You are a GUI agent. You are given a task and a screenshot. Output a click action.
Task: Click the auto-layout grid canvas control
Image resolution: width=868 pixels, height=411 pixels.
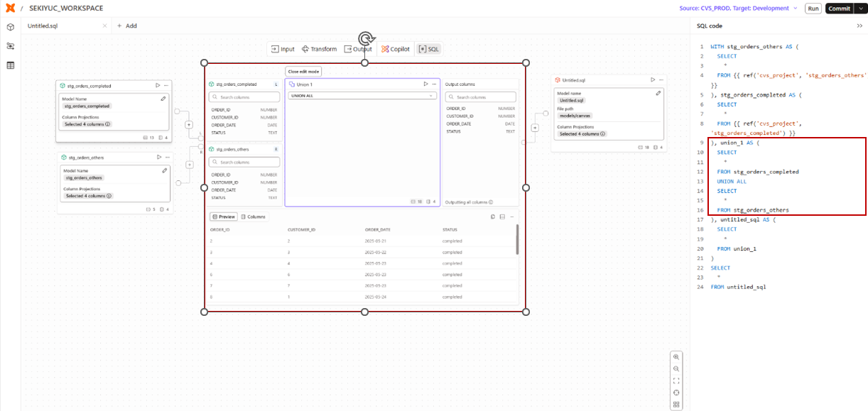[676, 405]
